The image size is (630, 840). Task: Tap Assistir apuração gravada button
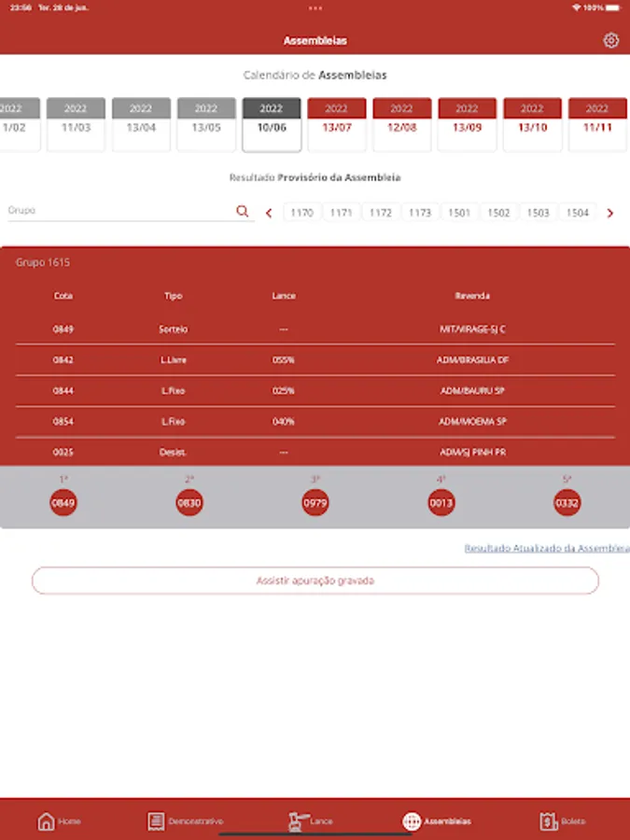click(315, 581)
